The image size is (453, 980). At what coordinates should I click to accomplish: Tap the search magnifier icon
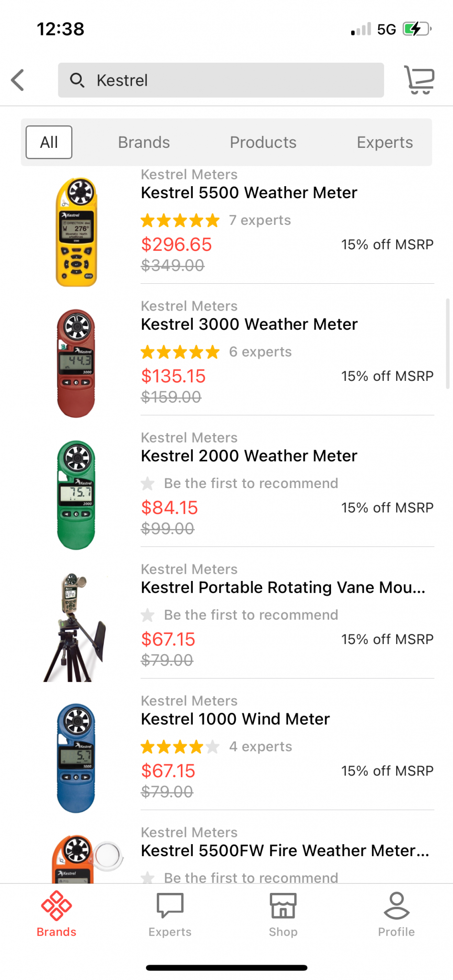tap(77, 80)
